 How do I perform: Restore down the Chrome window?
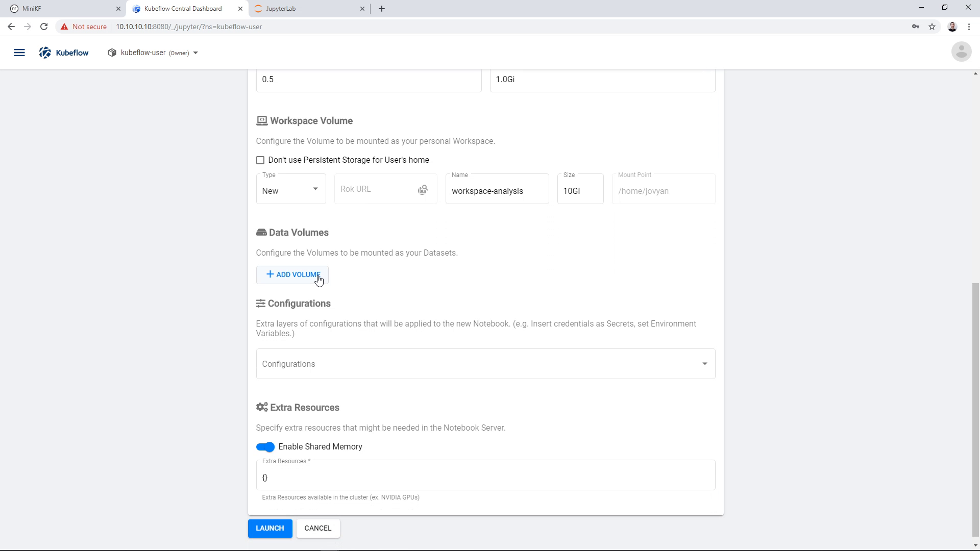[x=945, y=8]
